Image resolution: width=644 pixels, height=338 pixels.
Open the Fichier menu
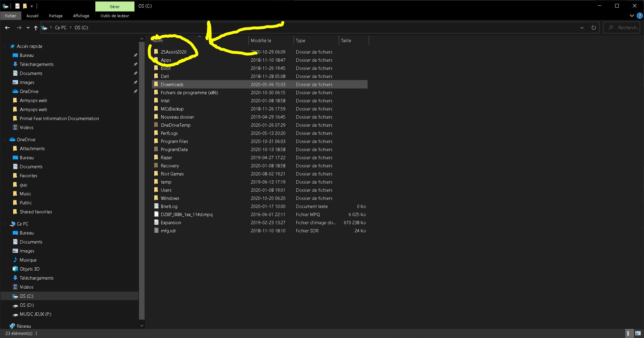pyautogui.click(x=11, y=16)
